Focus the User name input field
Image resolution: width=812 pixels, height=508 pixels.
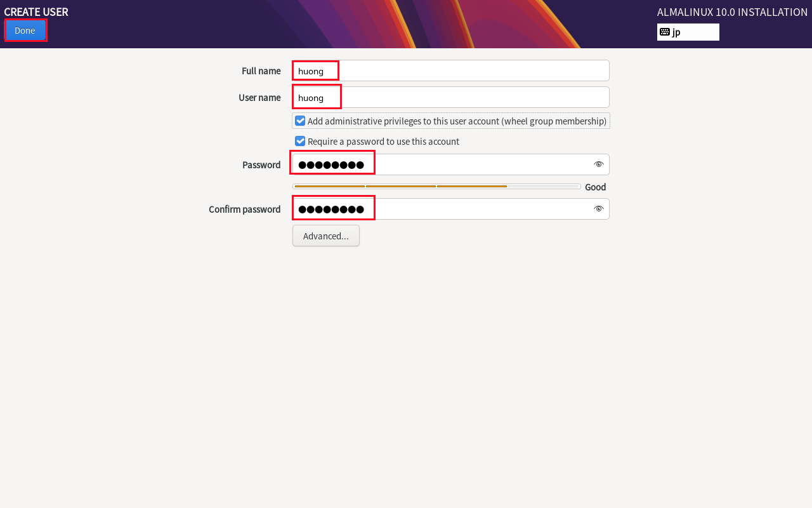coord(451,97)
